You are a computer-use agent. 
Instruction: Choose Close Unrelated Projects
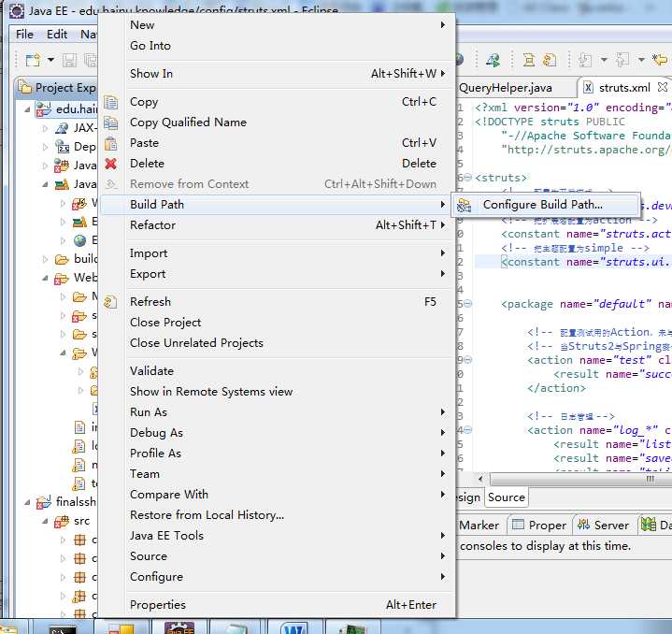[277, 343]
